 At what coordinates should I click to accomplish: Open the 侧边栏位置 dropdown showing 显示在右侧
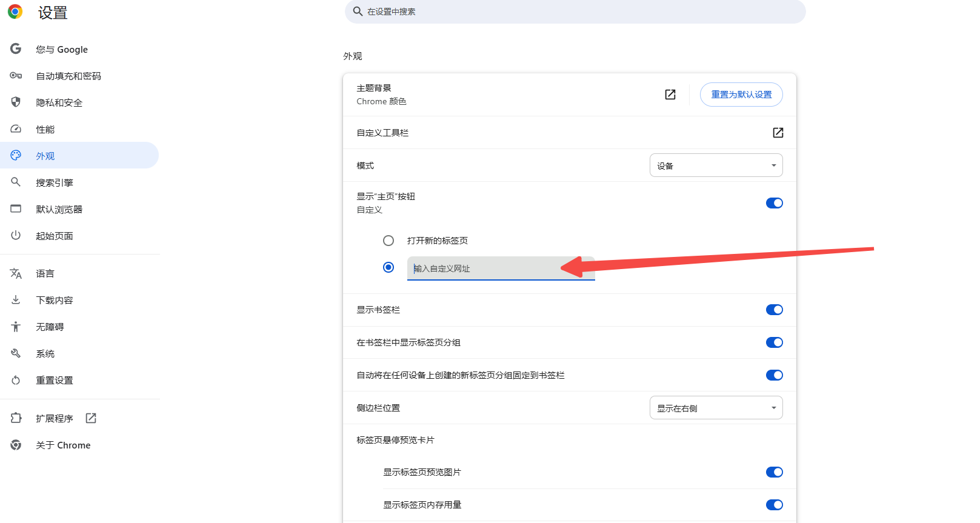click(x=716, y=408)
